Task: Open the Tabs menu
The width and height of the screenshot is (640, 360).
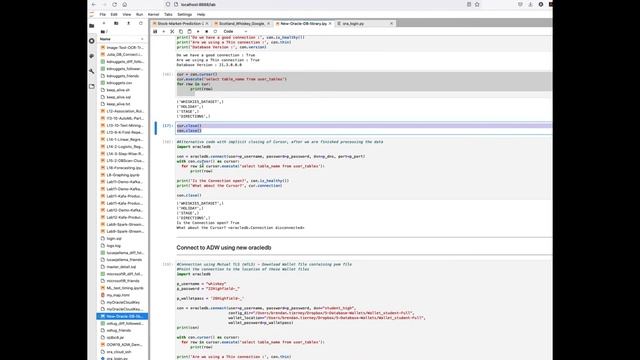Action: (168, 14)
